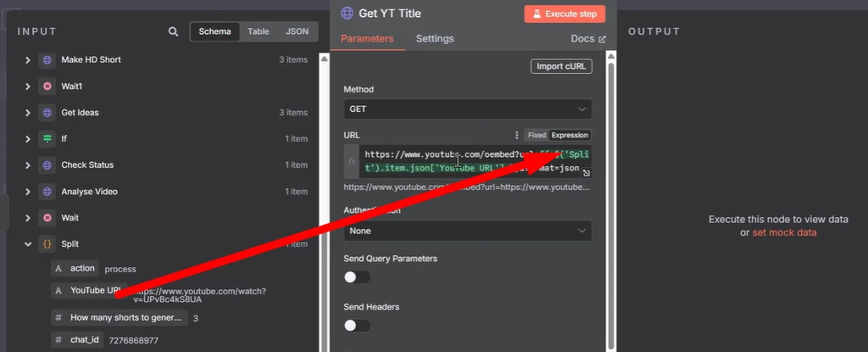Click the Wait node pink icon

point(47,218)
